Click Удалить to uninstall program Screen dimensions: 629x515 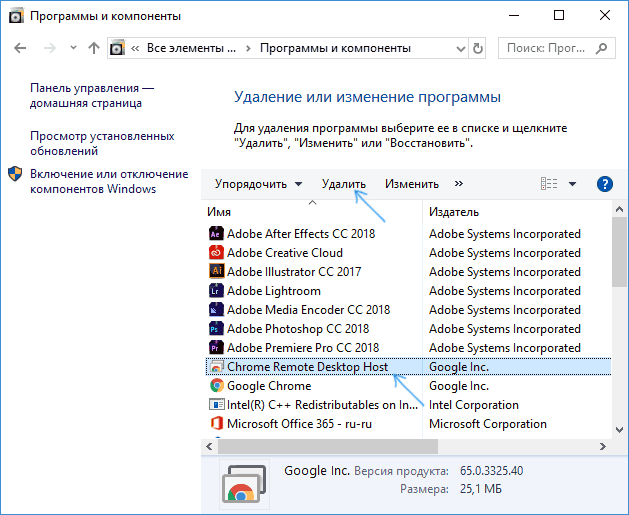coord(344,184)
